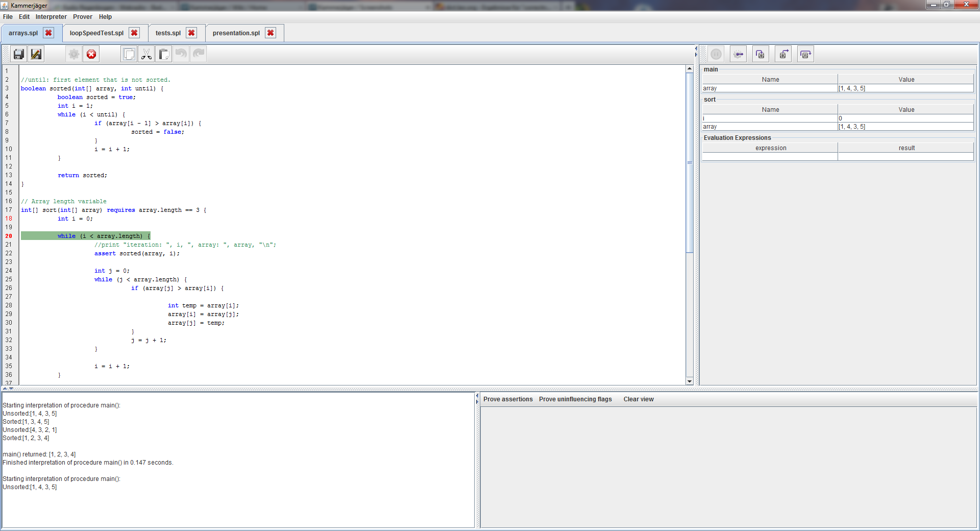Click the Paste clipboard icon
980x531 pixels.
[163, 54]
